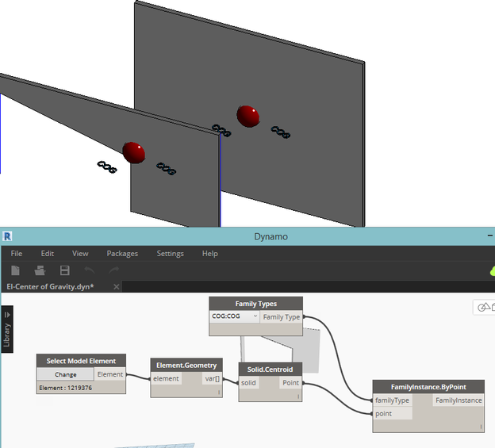Screen dimensions: 495x448
Task: Toggle the geometry preview navigation icon
Action: [x=485, y=307]
